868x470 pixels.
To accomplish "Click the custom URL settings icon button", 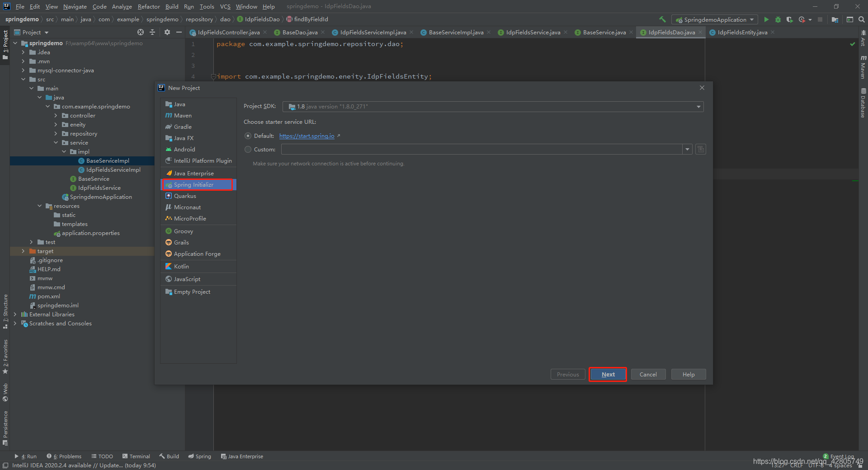I will click(701, 149).
